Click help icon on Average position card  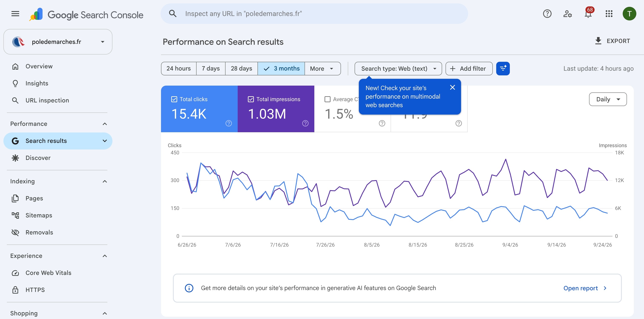tap(459, 123)
